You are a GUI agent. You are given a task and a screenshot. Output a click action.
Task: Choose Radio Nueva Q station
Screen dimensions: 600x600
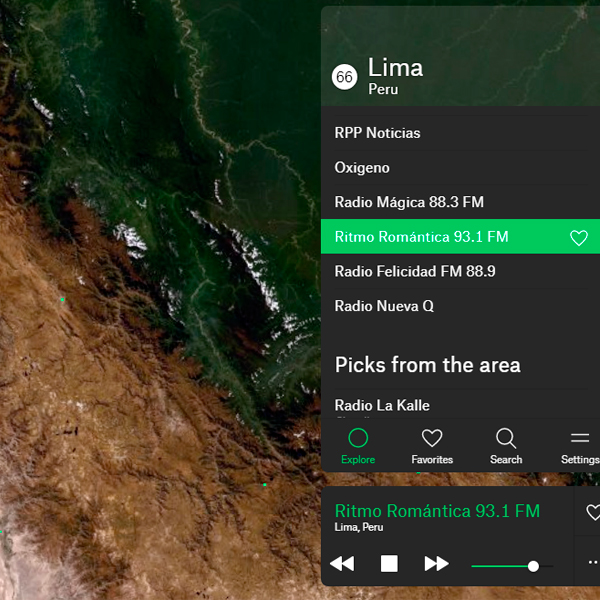coord(384,306)
